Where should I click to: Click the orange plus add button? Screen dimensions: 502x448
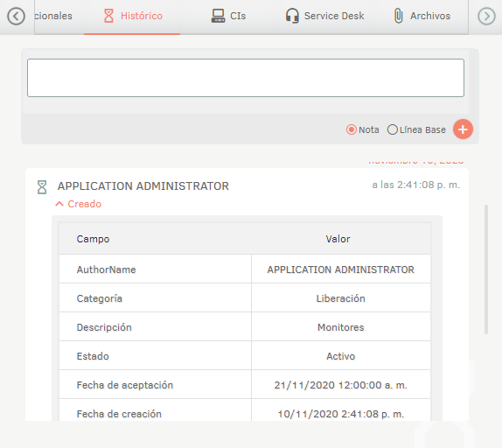pos(463,129)
